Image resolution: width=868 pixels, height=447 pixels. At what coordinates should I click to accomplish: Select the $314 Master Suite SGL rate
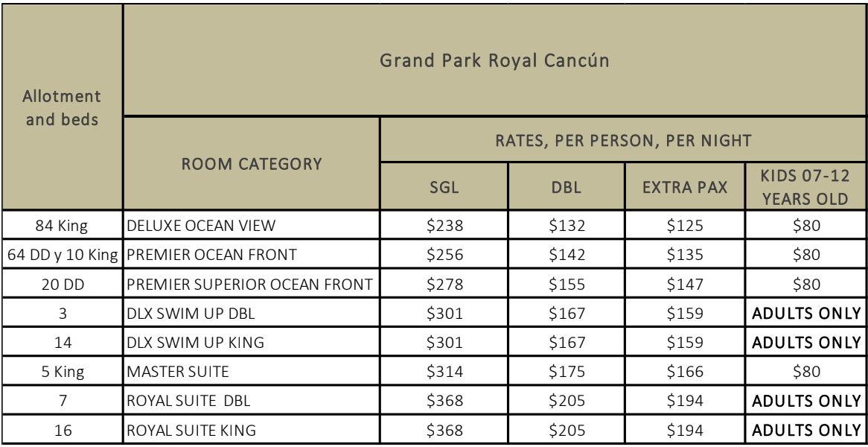point(444,372)
